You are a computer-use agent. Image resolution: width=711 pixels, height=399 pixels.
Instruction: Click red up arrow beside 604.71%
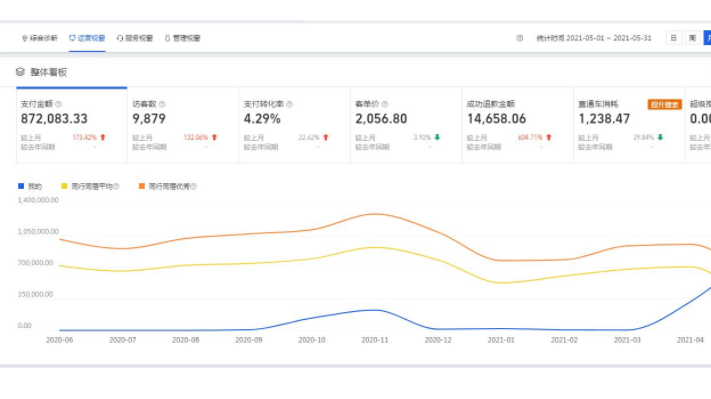point(549,137)
